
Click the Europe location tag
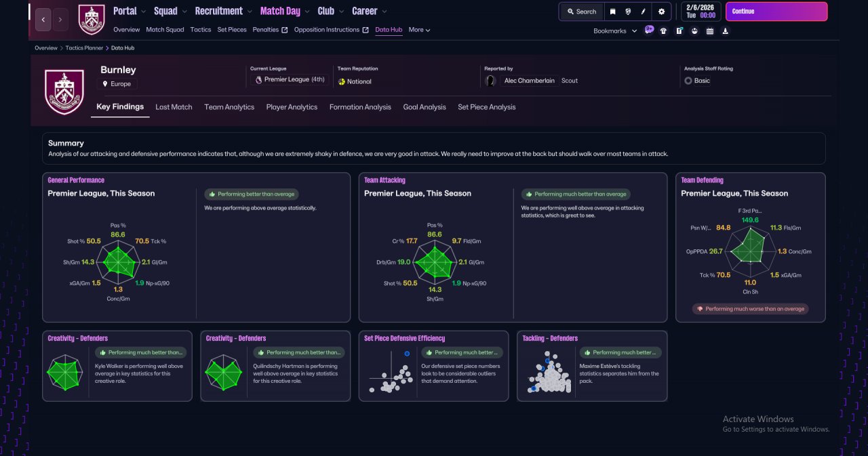[117, 84]
